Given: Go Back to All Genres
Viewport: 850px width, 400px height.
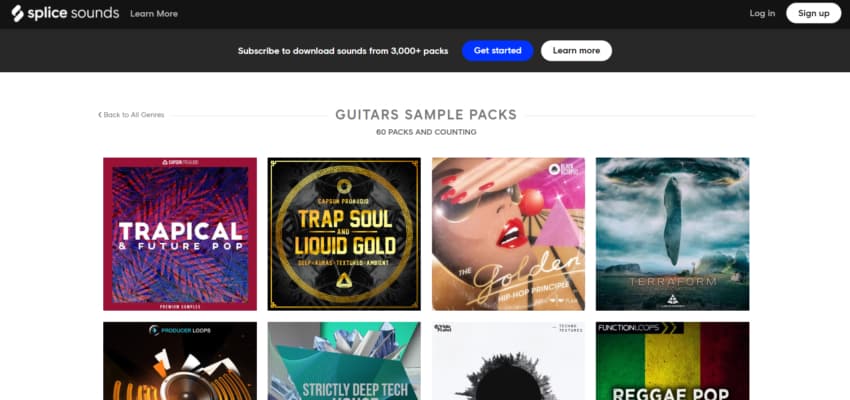Looking at the screenshot, I should 131,115.
